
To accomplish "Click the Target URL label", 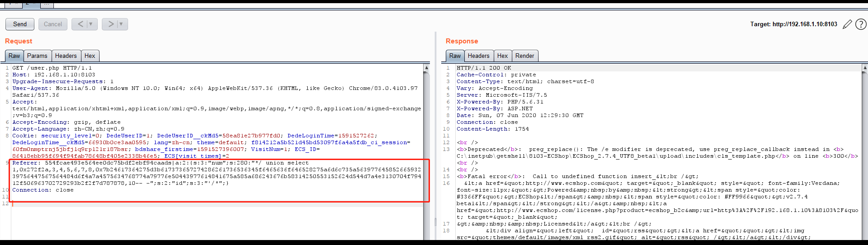I will click(794, 24).
